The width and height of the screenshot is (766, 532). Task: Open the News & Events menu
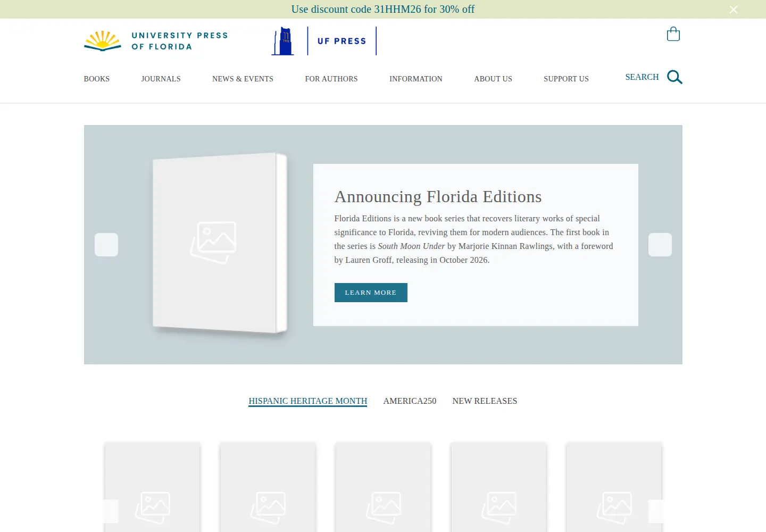[243, 79]
